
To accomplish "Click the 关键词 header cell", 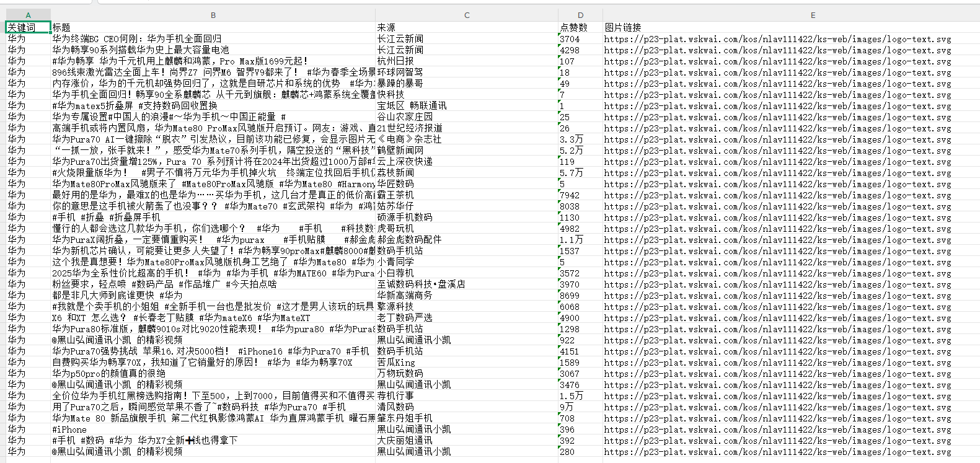I will (x=28, y=27).
